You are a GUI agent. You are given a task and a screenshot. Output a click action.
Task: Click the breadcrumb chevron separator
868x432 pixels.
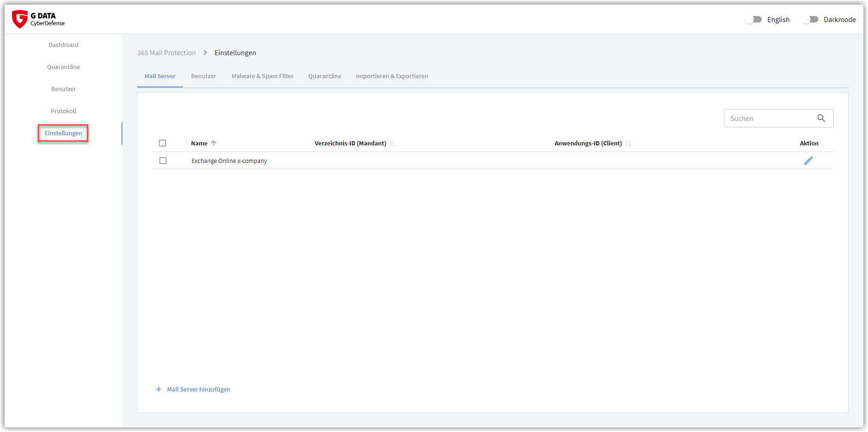tap(205, 52)
